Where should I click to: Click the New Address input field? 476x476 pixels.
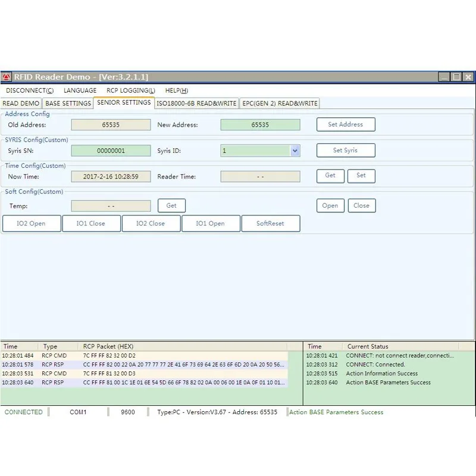coord(260,125)
